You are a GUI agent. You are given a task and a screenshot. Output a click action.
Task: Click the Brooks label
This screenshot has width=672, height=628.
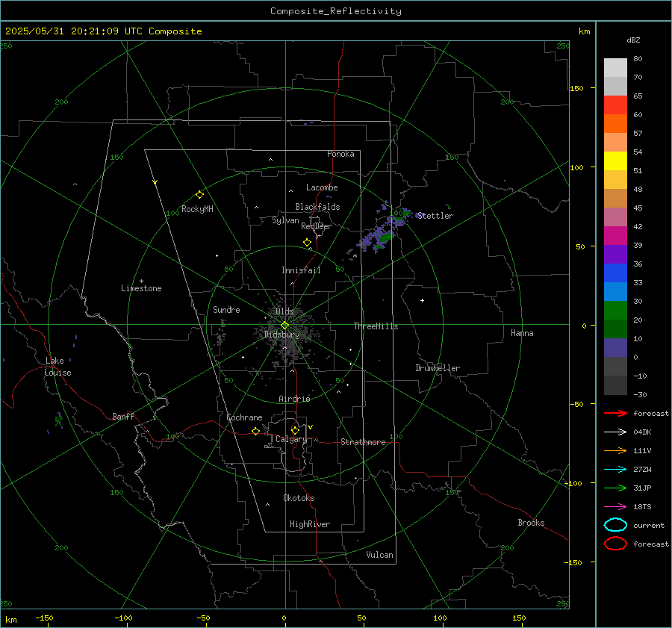coord(531,523)
